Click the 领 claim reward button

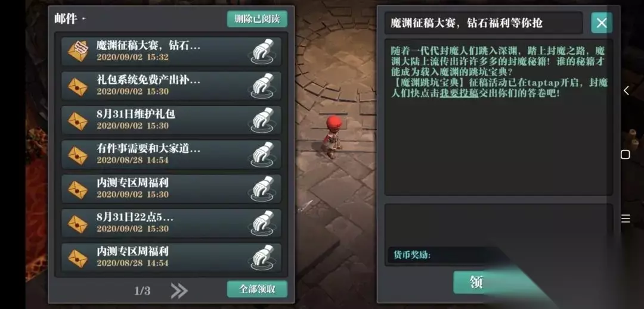pyautogui.click(x=476, y=282)
